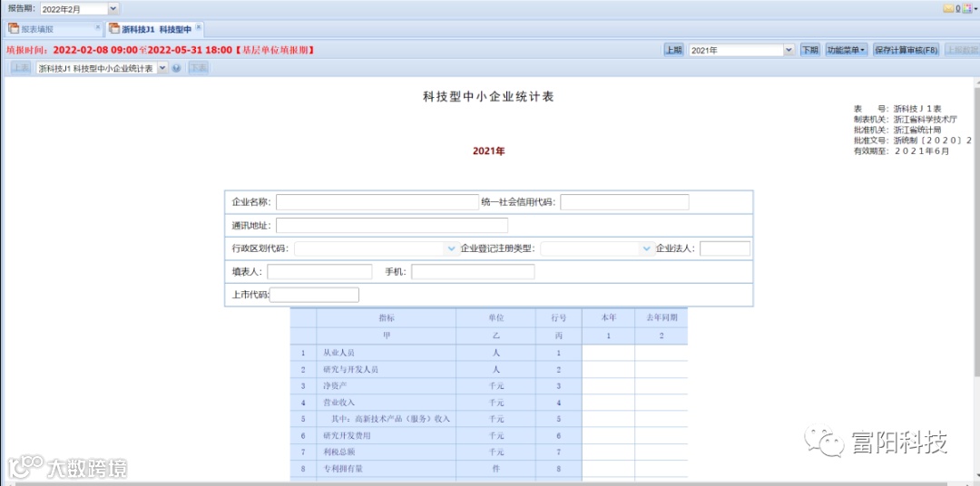Focus the 手机 input field
Viewport: 980px width, 486px height.
[x=473, y=272]
